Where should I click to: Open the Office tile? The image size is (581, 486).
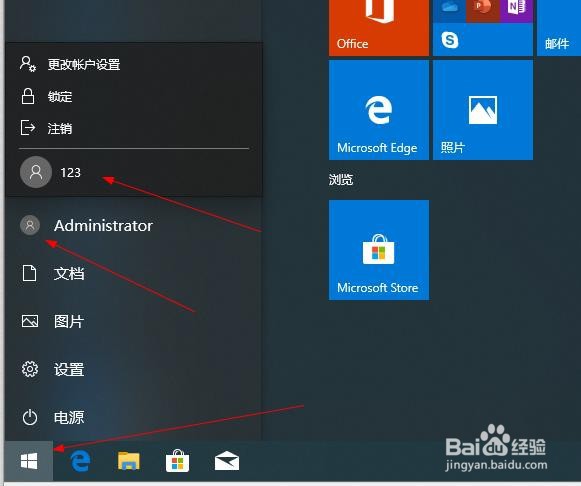click(379, 28)
